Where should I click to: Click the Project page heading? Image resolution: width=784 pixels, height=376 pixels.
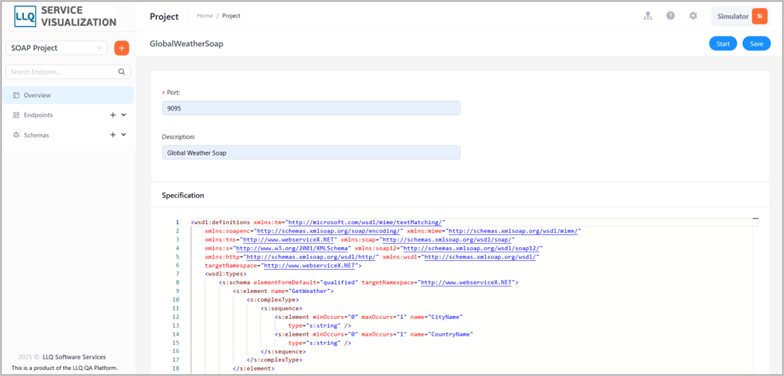click(164, 16)
